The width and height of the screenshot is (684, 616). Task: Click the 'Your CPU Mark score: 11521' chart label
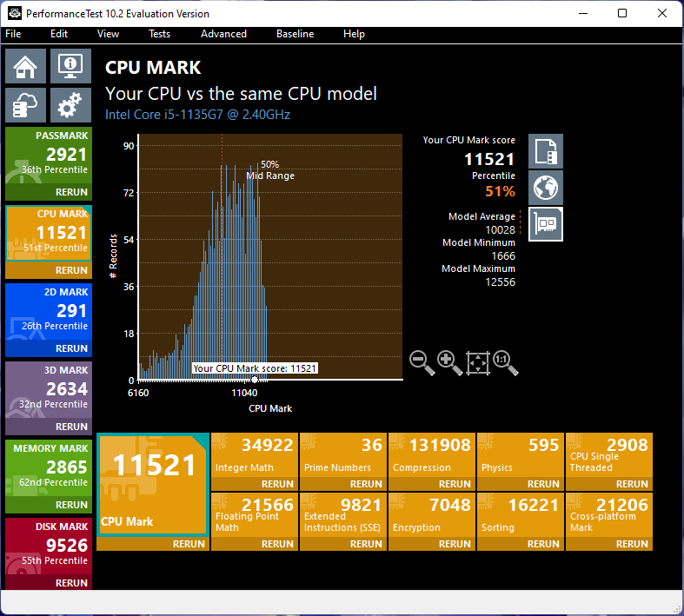click(x=255, y=368)
